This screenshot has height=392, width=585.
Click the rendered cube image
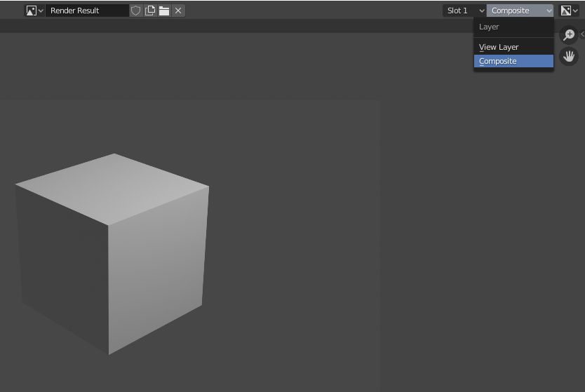coord(112,254)
